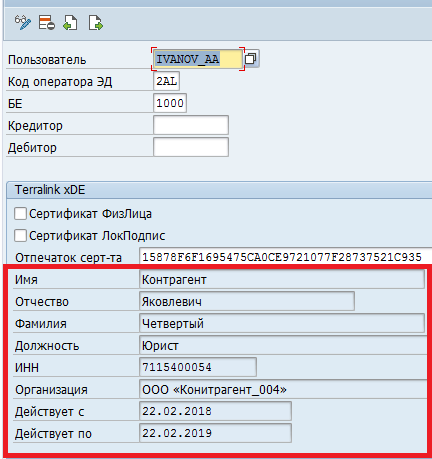Image resolution: width=432 pixels, height=459 pixels.
Task: Click the Код оператора ЭД field
Action: coord(166,81)
